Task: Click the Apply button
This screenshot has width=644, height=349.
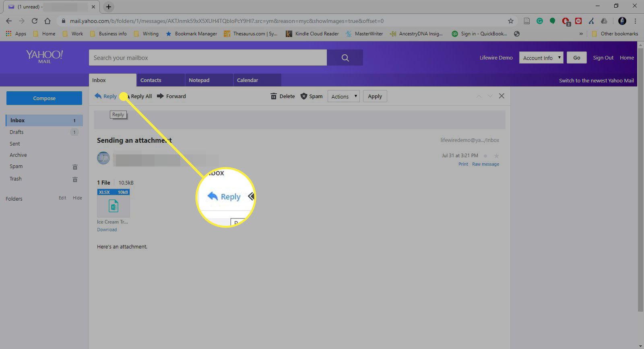Action: click(375, 96)
